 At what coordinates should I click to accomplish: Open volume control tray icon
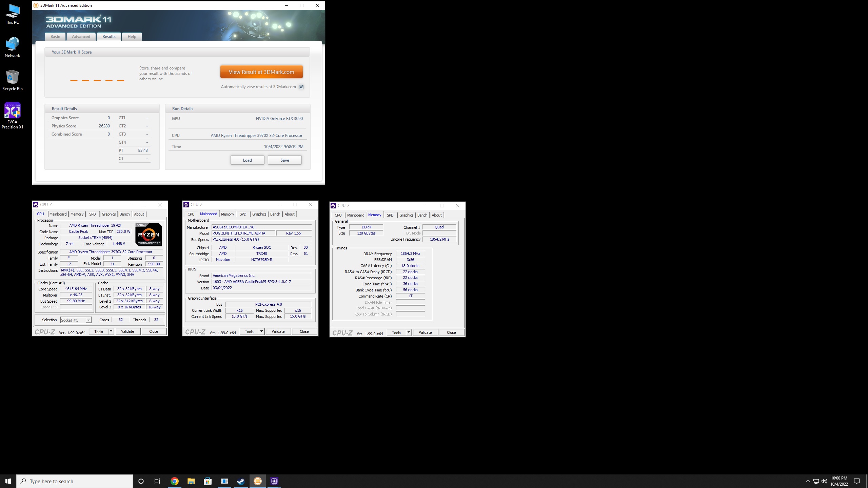coord(824,481)
